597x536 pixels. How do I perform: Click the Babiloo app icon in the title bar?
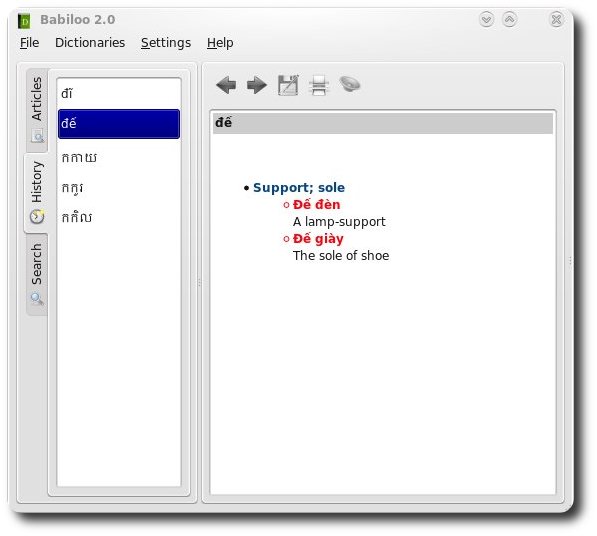24,21
